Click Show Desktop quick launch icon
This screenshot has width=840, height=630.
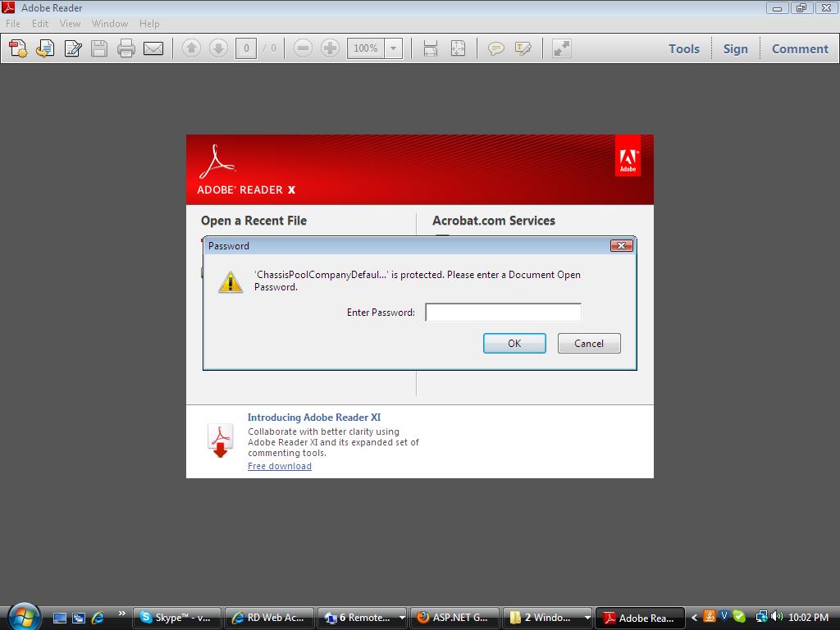click(59, 619)
